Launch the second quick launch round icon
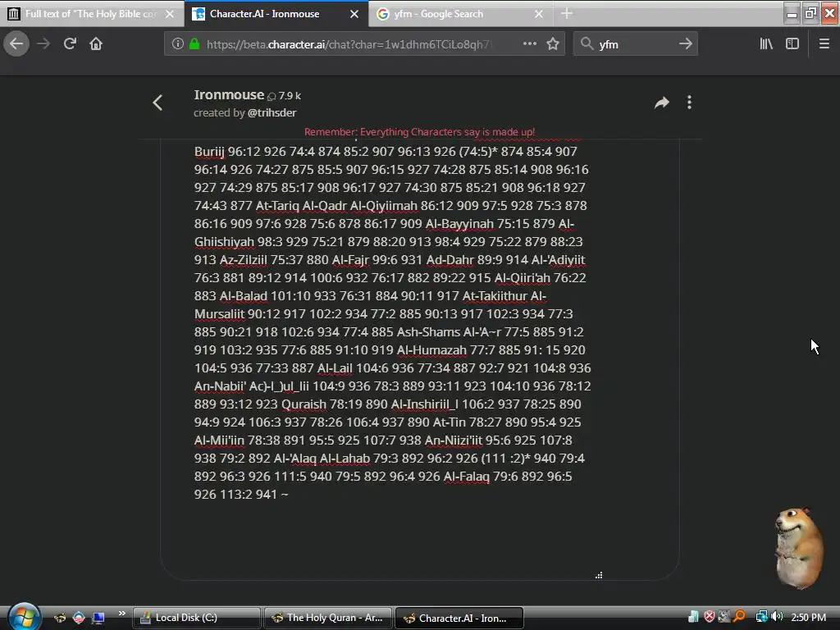 [x=79, y=618]
